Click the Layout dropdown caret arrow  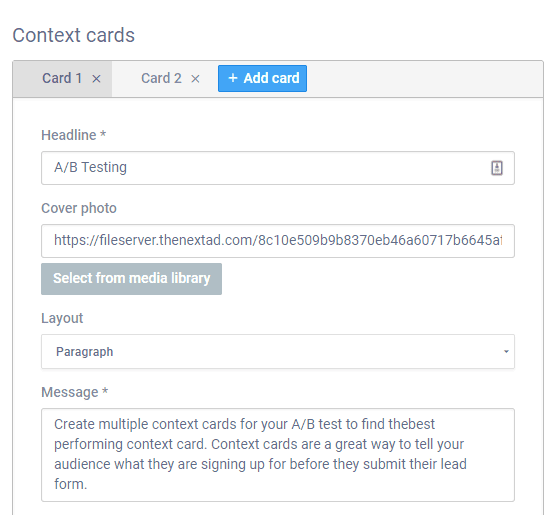point(506,351)
